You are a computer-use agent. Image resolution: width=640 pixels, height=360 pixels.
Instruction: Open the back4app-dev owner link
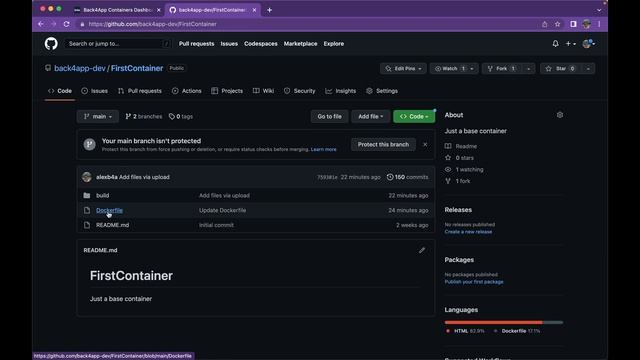tap(80, 68)
